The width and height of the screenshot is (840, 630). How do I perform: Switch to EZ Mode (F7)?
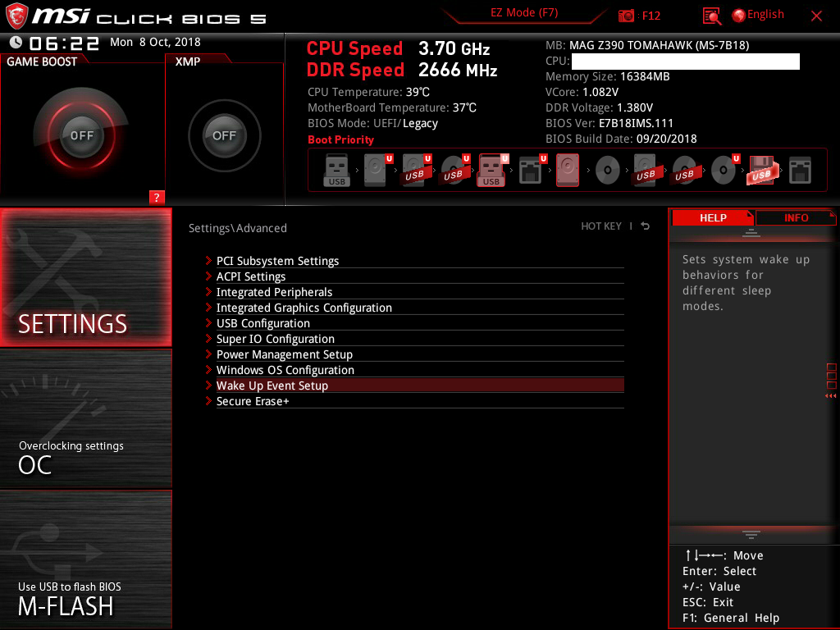click(524, 13)
